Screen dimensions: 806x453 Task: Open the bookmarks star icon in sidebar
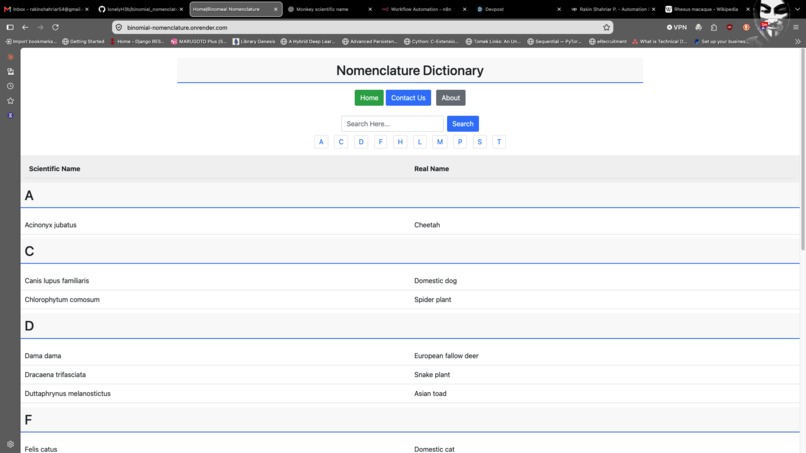[x=10, y=101]
